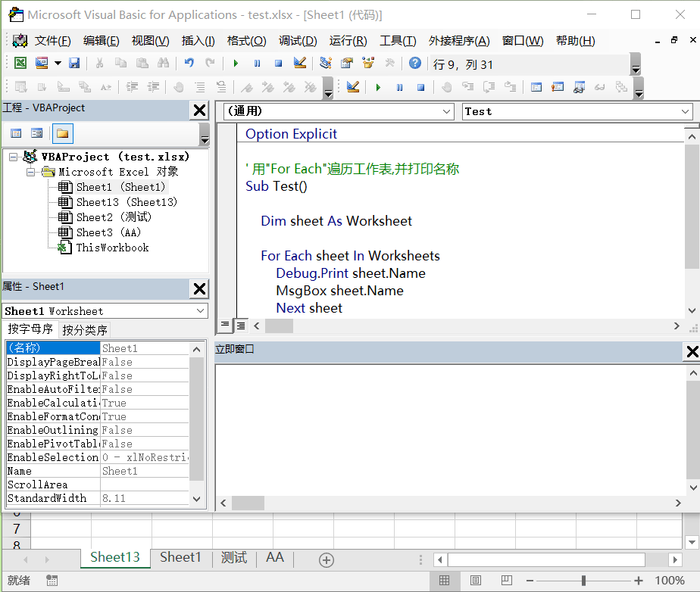Viewport: 700px width, 592px height.
Task: Open the Locals Window icon in the debug toolbar
Action: (x=536, y=87)
